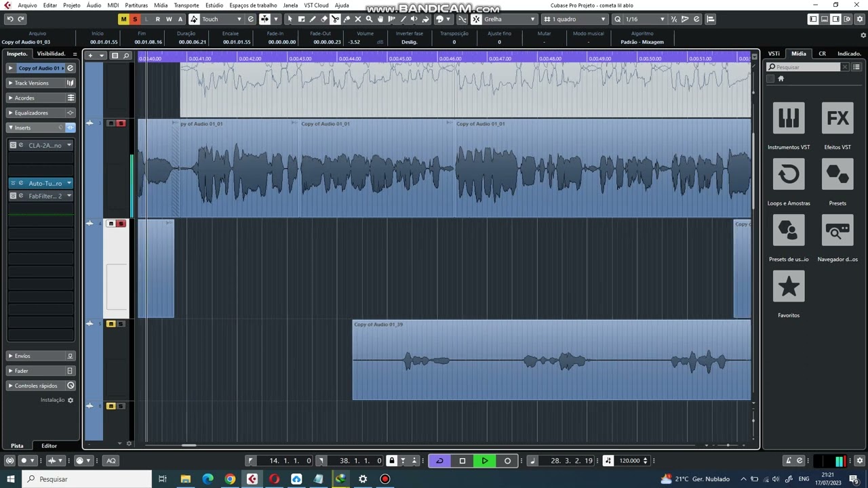Open the Efeitos VST media tile
This screenshot has height=488, width=868.
tap(837, 119)
